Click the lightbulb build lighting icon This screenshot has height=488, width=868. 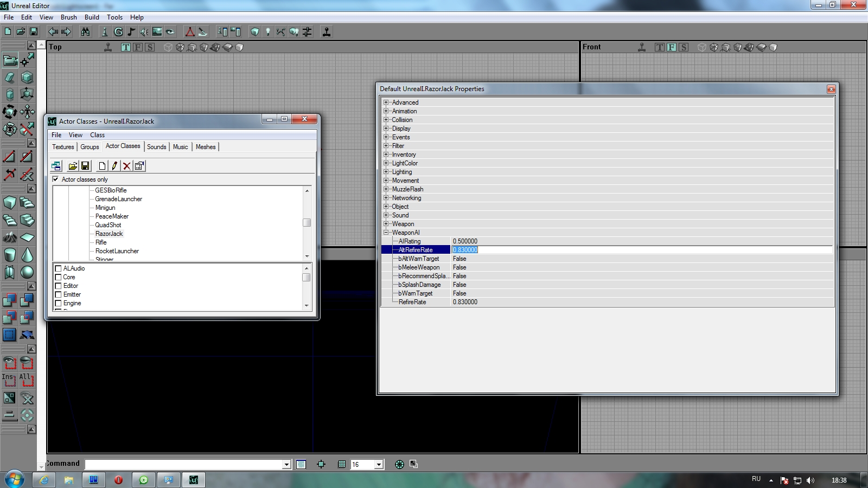click(267, 32)
